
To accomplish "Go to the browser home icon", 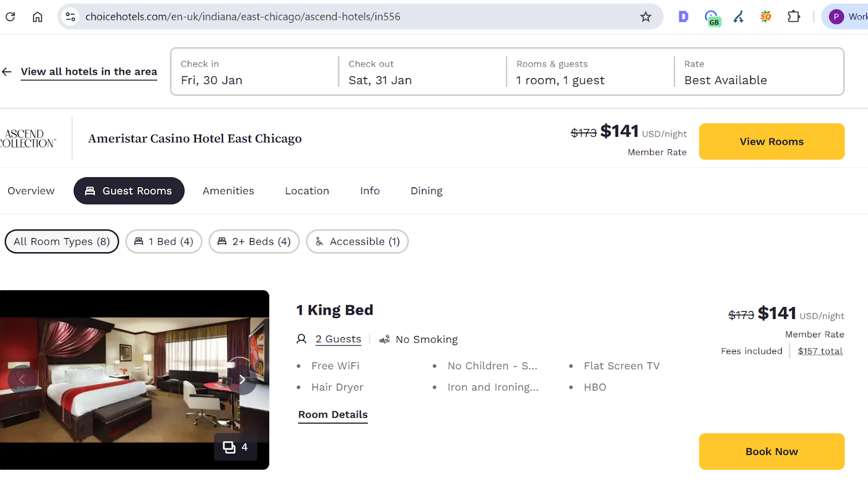I will click(x=37, y=17).
